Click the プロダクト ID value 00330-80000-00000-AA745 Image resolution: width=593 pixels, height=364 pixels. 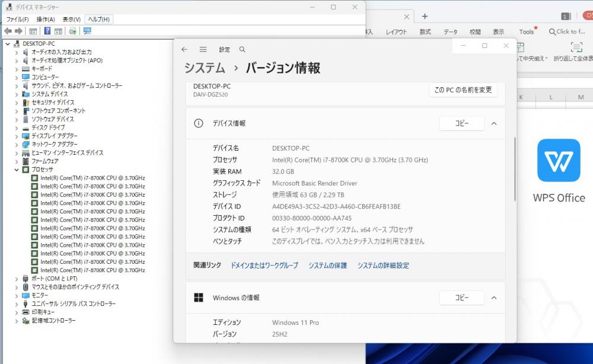(x=312, y=219)
